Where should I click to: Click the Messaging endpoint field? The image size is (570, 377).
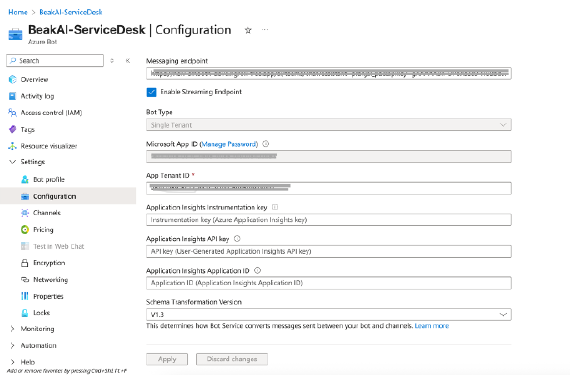(x=329, y=73)
